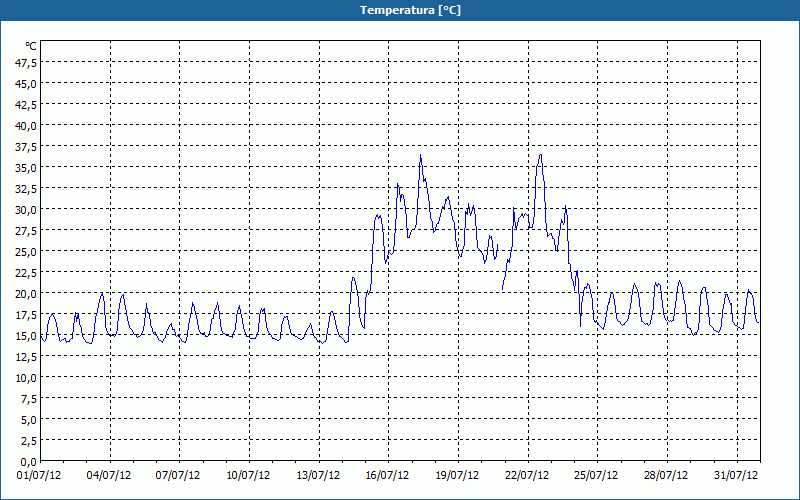Click the 32,5 y-axis label
This screenshot has width=800, height=500.
click(26, 189)
